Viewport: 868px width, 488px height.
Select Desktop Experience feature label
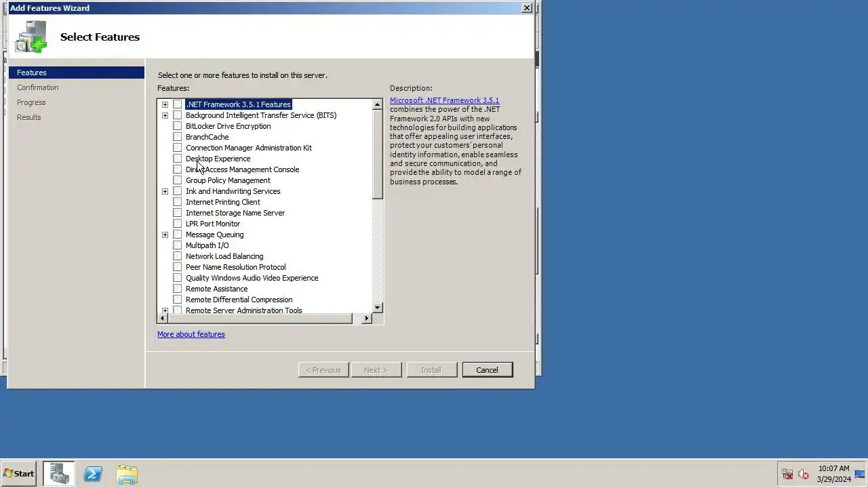click(x=218, y=159)
